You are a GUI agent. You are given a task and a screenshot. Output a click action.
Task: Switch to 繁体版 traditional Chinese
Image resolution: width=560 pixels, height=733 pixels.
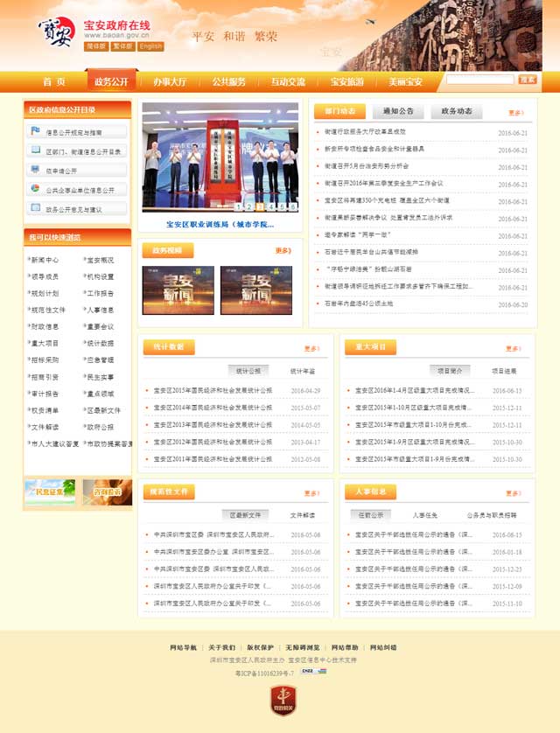tap(122, 46)
